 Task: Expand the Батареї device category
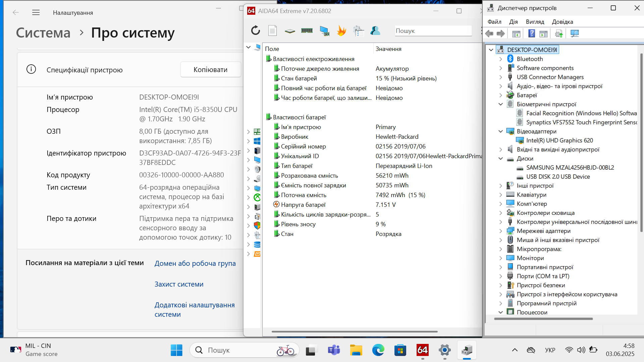point(500,95)
